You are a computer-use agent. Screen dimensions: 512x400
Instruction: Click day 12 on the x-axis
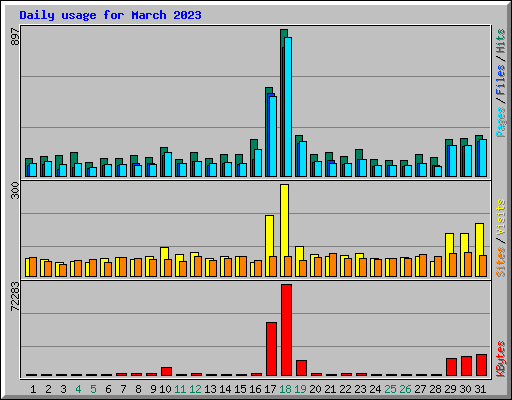point(195,389)
